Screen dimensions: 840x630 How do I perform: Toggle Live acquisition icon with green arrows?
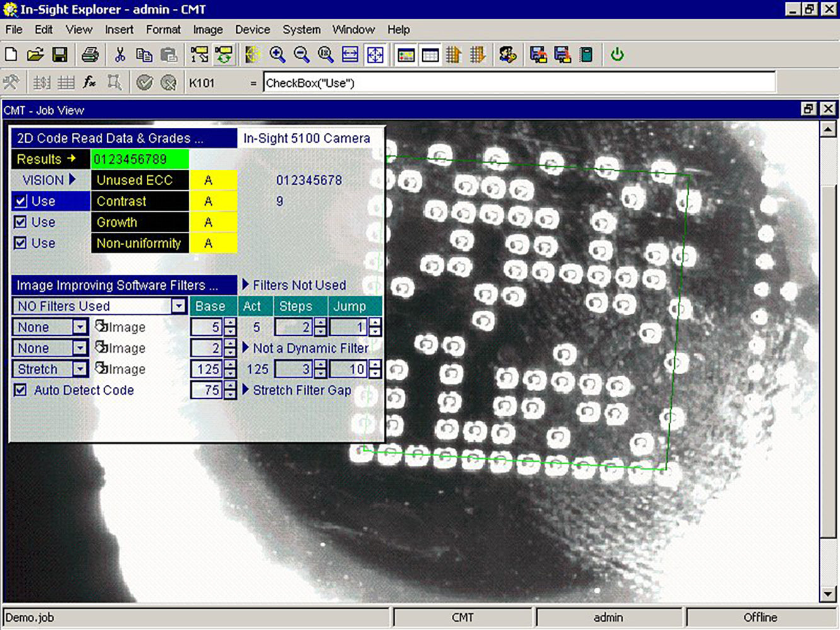click(224, 55)
